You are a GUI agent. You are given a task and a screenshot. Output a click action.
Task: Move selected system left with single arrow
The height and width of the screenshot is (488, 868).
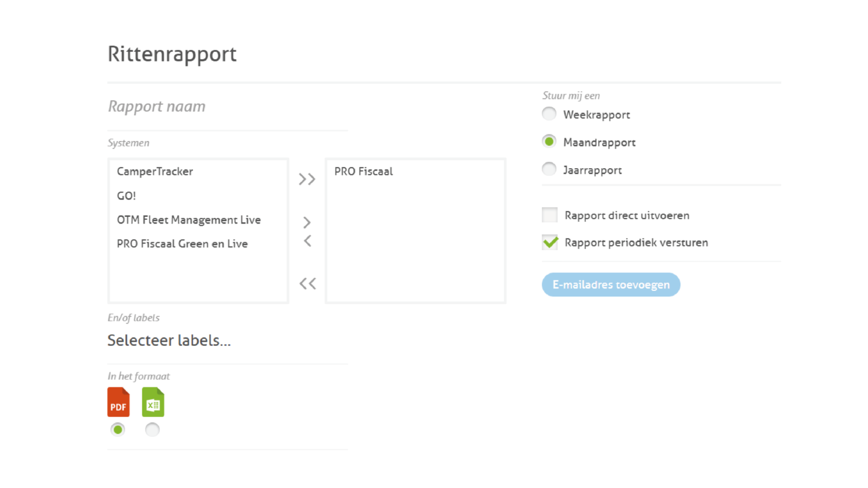click(x=307, y=241)
